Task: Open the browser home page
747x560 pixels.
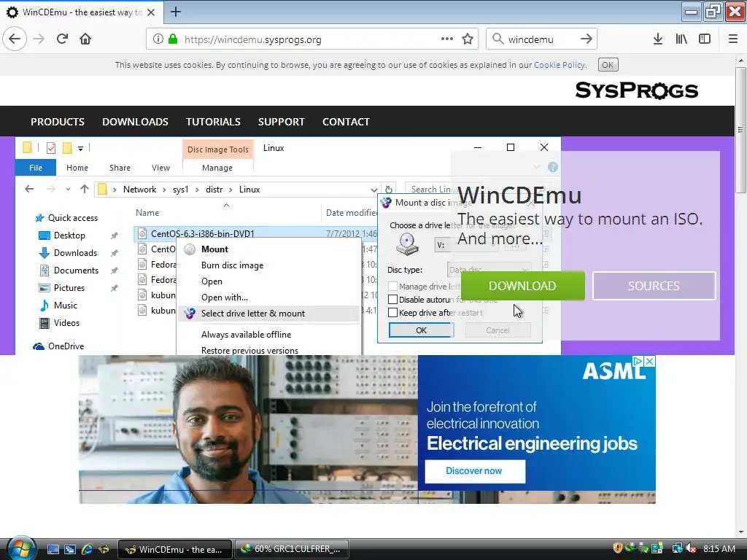Action: click(x=85, y=39)
